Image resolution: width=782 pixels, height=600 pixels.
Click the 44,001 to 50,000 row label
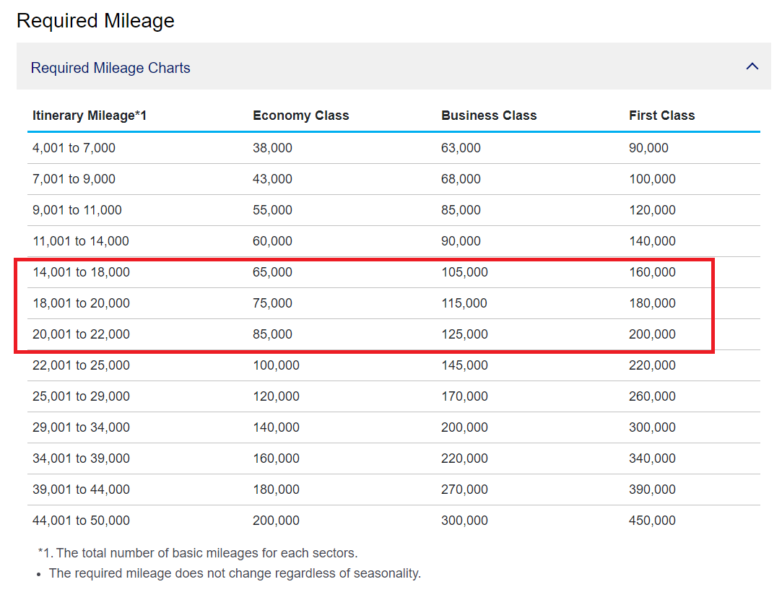(x=81, y=521)
